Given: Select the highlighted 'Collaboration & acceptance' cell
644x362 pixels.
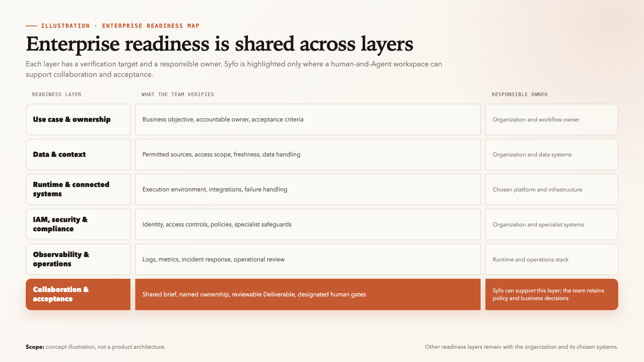Looking at the screenshot, I should pos(78,294).
